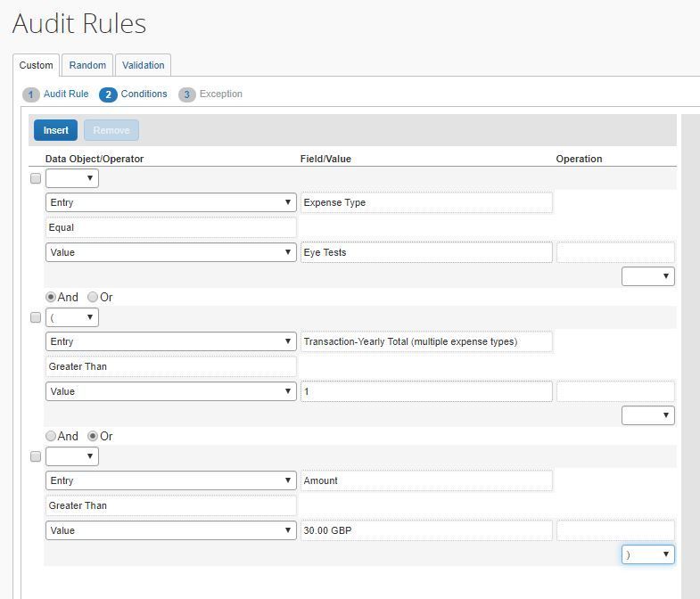Click the Operation column header
700x599 pixels.
(x=579, y=159)
